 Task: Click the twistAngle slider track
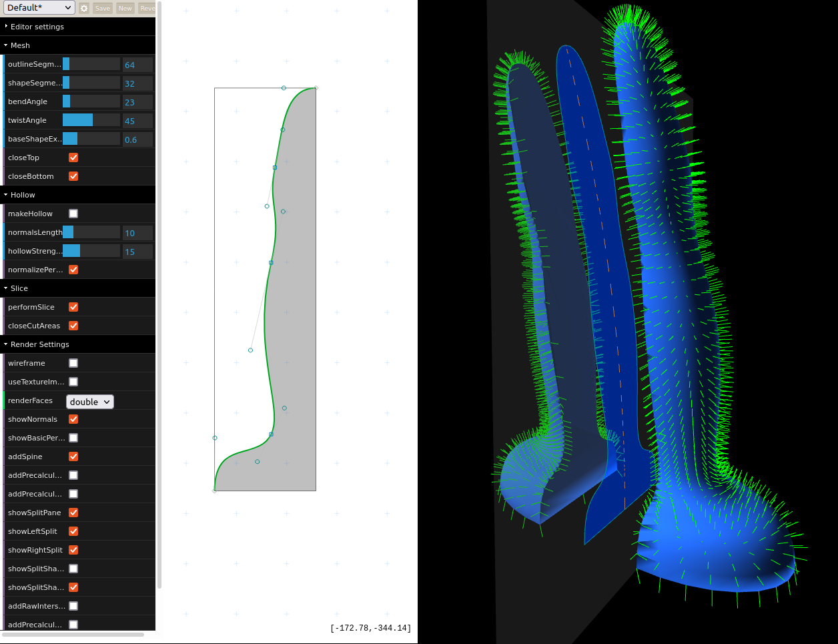(x=91, y=120)
